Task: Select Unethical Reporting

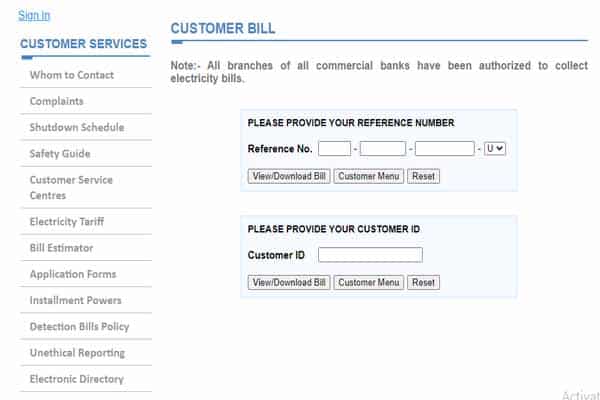Action: click(x=77, y=353)
